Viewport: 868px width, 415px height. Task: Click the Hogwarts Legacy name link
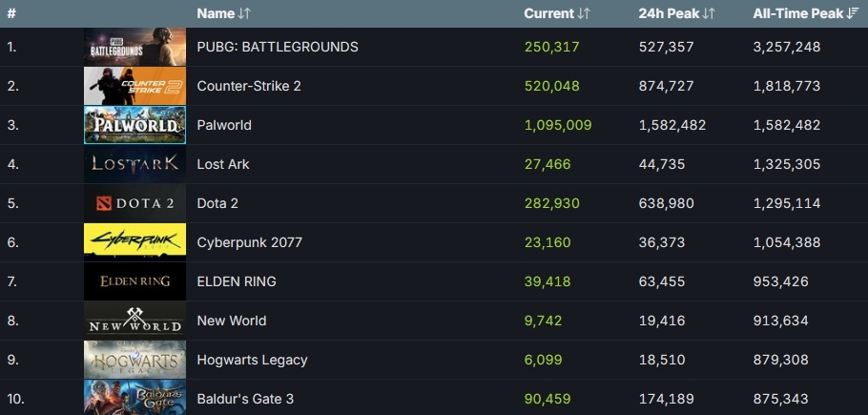[x=252, y=360]
